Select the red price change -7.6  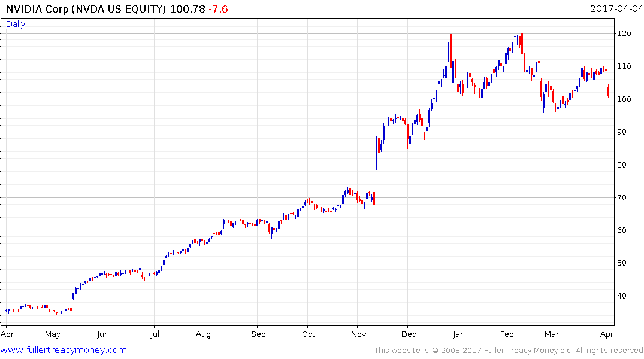point(218,9)
